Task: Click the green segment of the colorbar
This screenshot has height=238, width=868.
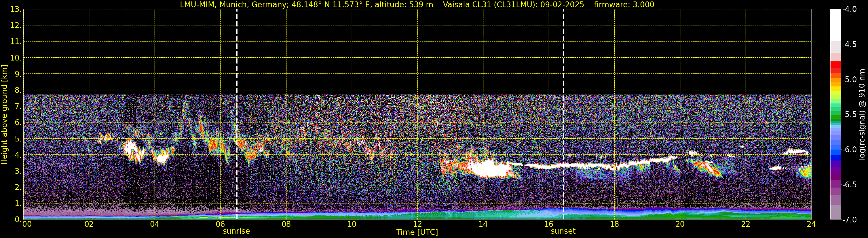Action: [x=835, y=118]
